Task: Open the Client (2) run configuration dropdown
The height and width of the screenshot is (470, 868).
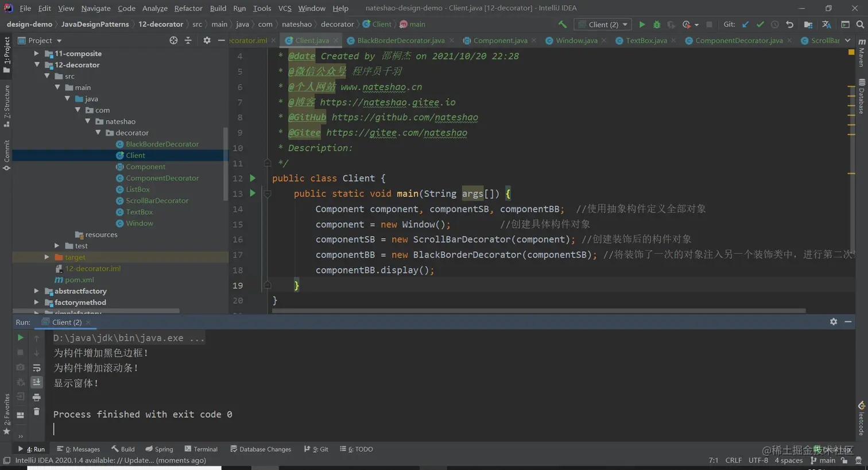Action: 603,24
